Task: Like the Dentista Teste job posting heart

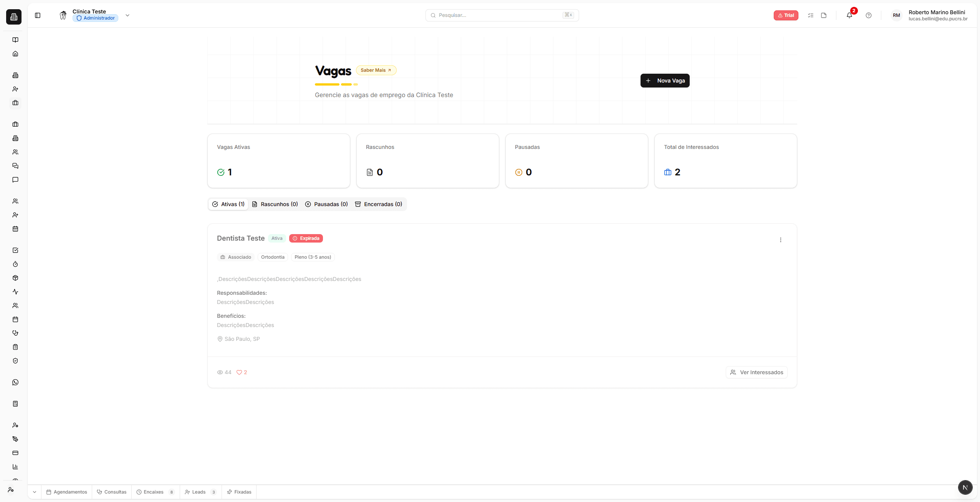Action: [x=239, y=372]
